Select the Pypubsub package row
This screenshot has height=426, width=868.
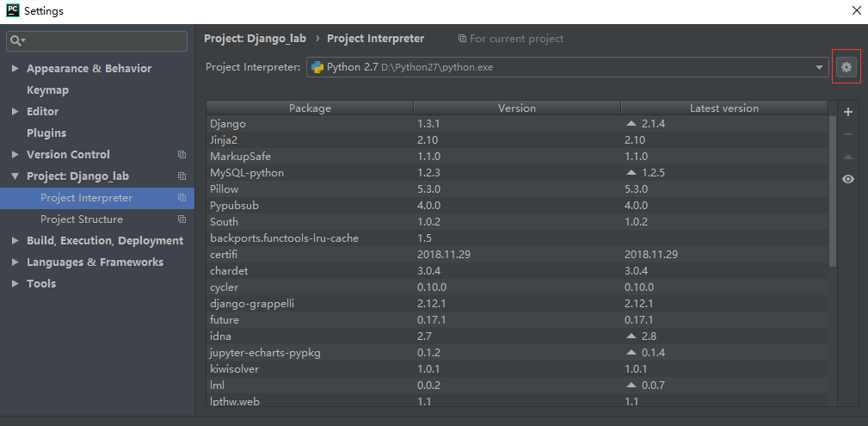[x=517, y=206]
